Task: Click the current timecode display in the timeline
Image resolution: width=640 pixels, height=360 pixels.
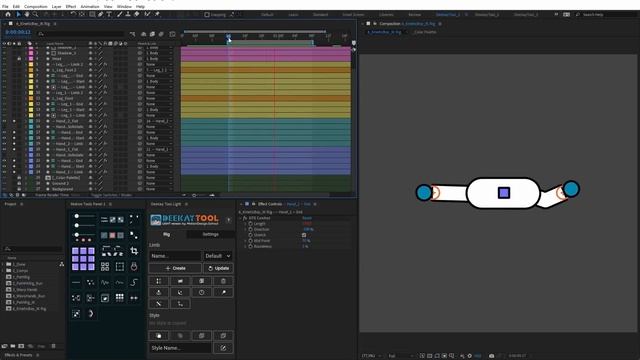Action: (x=18, y=32)
